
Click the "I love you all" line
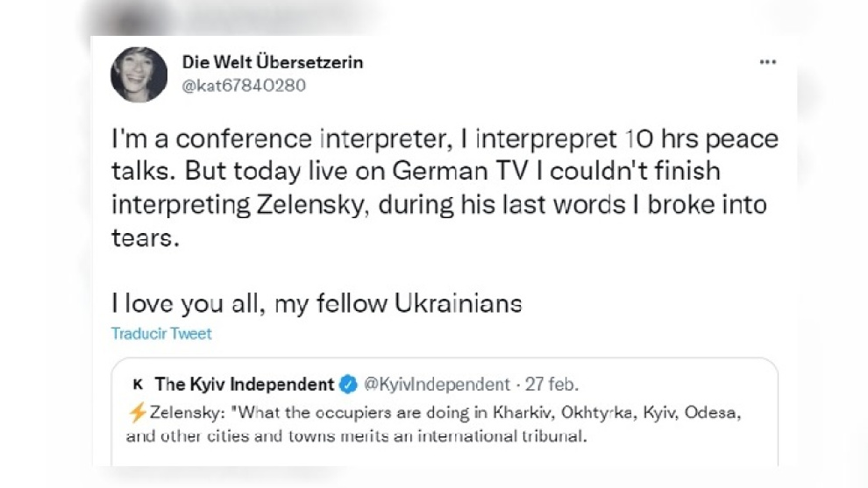coord(317,304)
